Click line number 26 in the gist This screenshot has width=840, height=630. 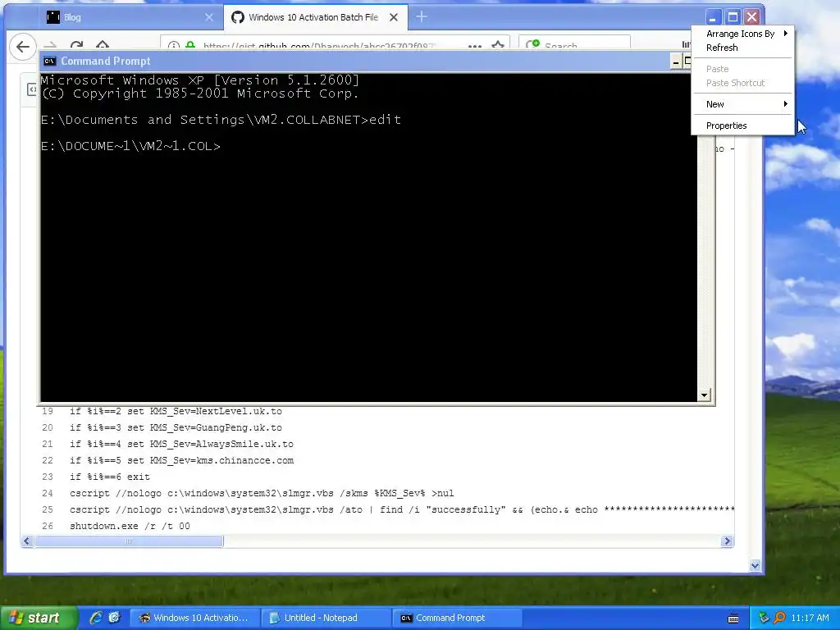click(48, 526)
